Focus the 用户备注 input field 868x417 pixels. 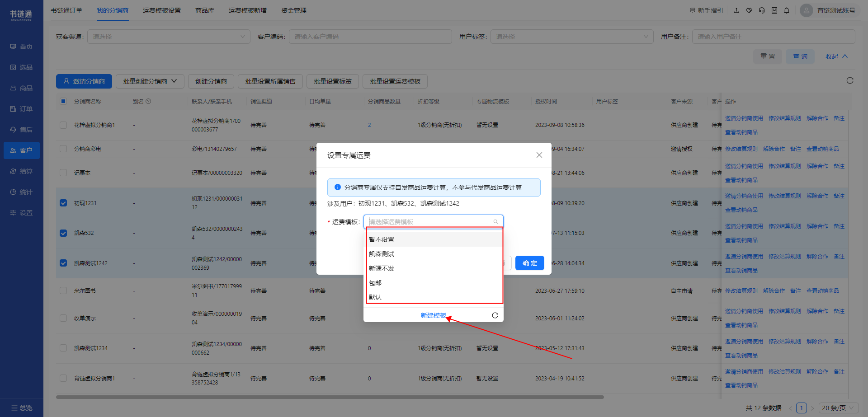774,37
